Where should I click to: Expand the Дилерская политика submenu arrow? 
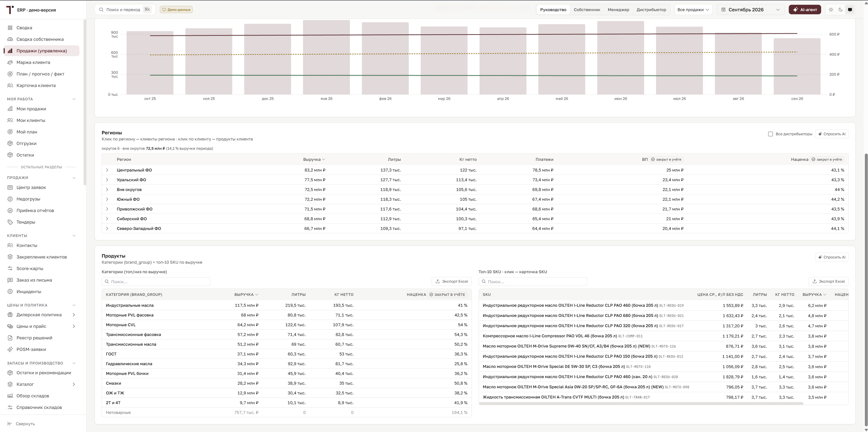(x=74, y=315)
